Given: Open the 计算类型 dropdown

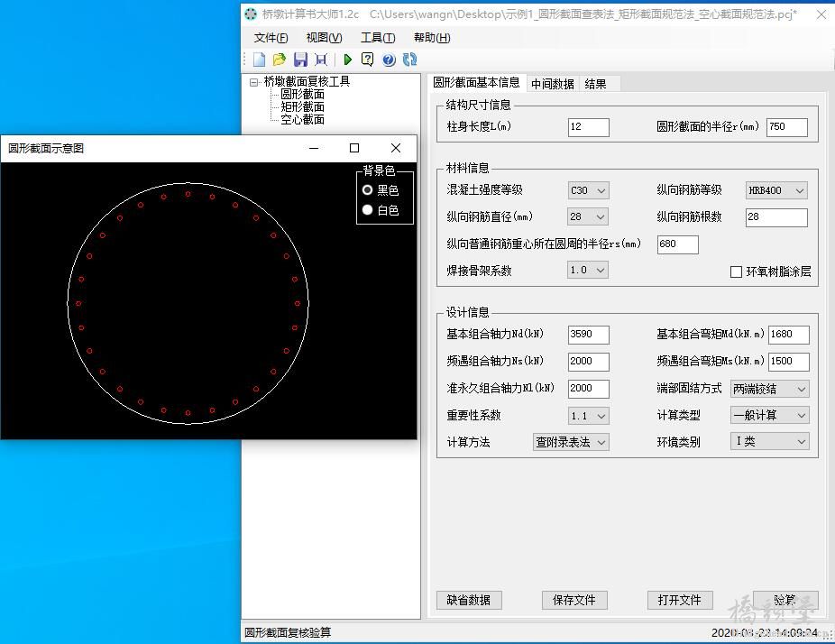Looking at the screenshot, I should (x=769, y=415).
